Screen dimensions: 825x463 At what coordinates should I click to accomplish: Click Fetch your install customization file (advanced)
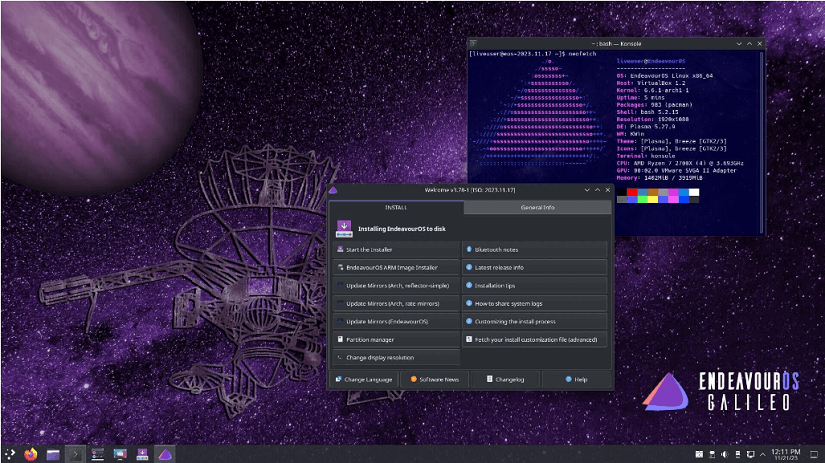coord(535,339)
